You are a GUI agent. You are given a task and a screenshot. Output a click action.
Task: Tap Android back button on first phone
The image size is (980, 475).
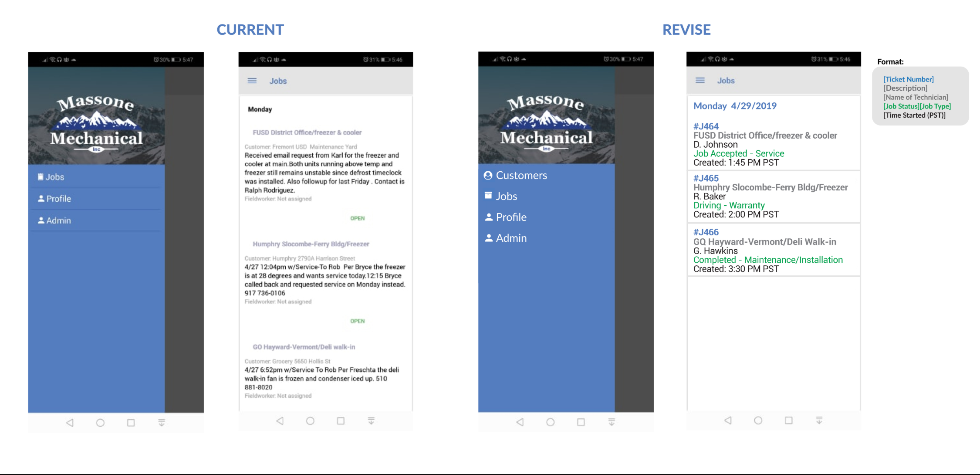[70, 423]
